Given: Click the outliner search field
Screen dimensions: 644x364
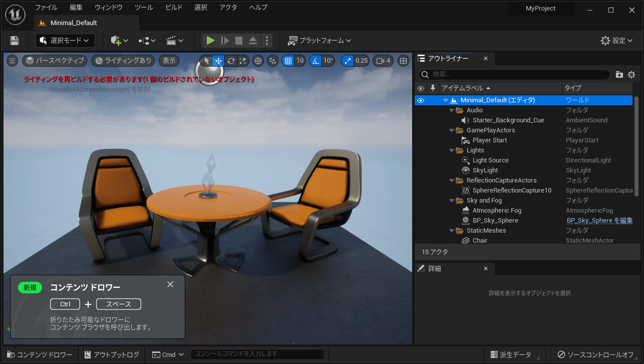Looking at the screenshot, I should [515, 74].
